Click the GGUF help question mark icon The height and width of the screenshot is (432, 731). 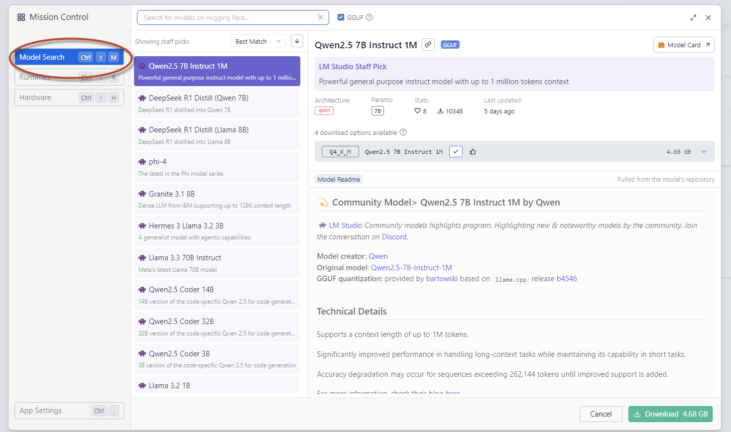coord(370,17)
